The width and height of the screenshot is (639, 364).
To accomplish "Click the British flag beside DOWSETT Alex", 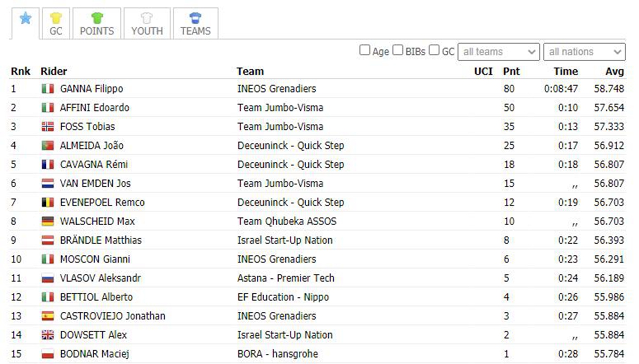I will pyautogui.click(x=48, y=335).
